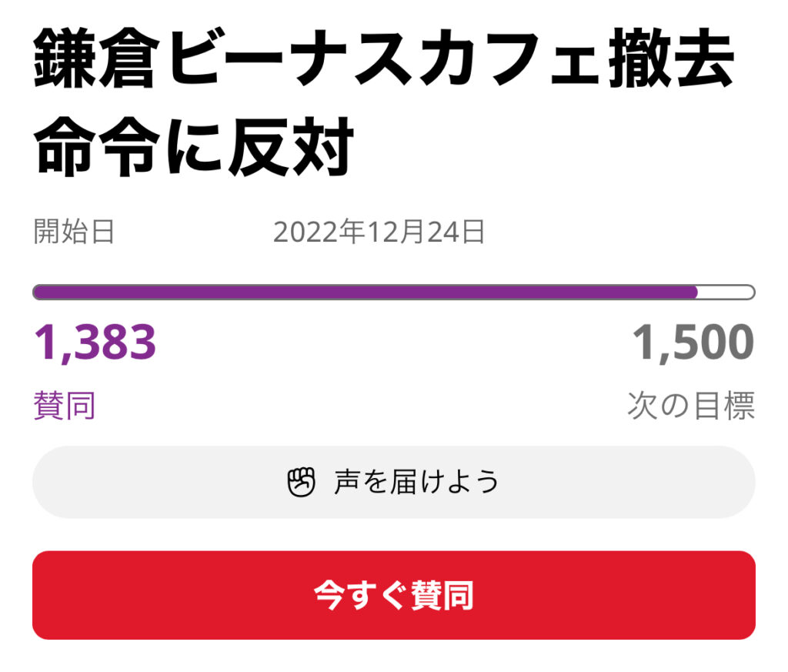This screenshot has width=788, height=672.
Task: Click the purple 賛同 label
Action: [65, 405]
